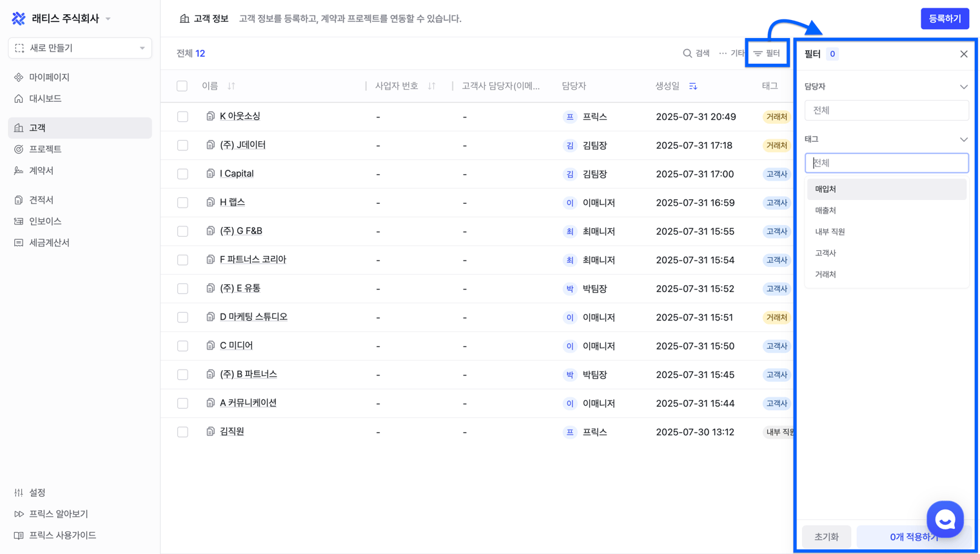980x554 pixels.
Task: Open the chat support bubble icon
Action: click(x=945, y=519)
